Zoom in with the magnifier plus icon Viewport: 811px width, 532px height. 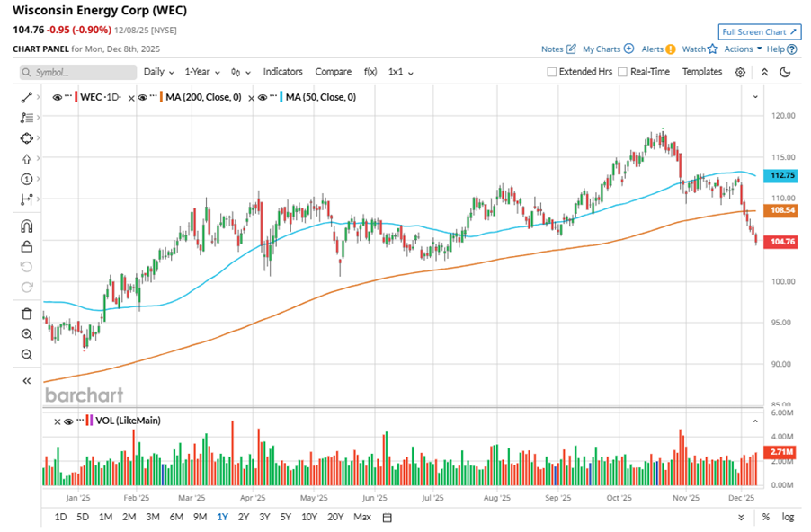click(26, 334)
